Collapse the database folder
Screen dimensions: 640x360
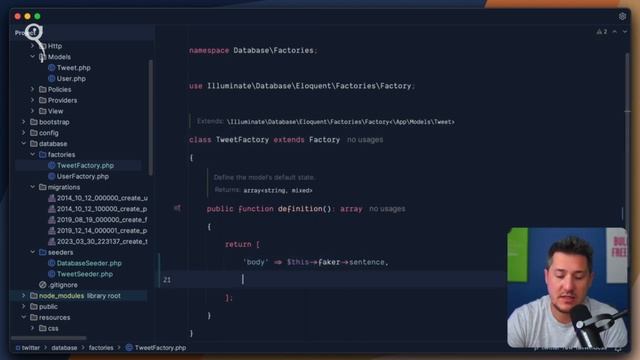coord(23,144)
